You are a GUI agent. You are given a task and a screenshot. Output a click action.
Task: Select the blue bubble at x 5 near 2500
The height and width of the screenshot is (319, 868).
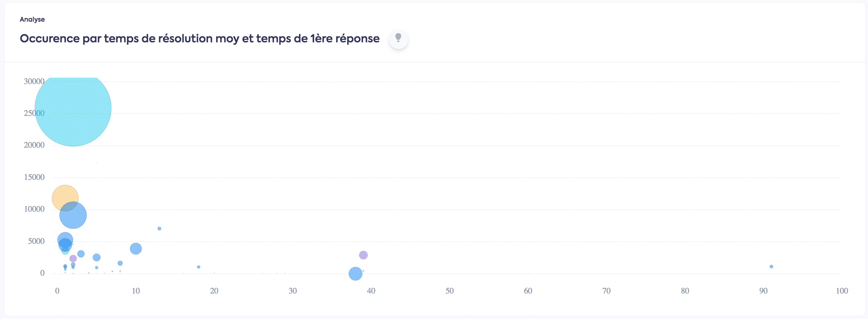tap(97, 258)
